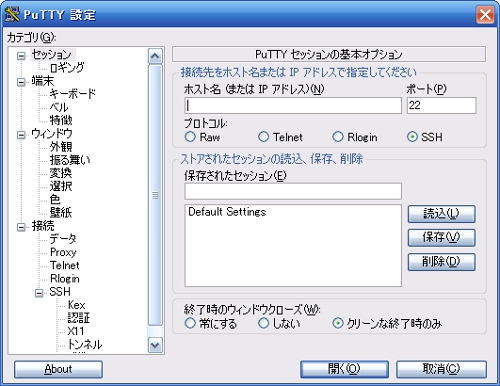Click the 開く(O) button
Screen dimensions: 500x386
coord(344,369)
